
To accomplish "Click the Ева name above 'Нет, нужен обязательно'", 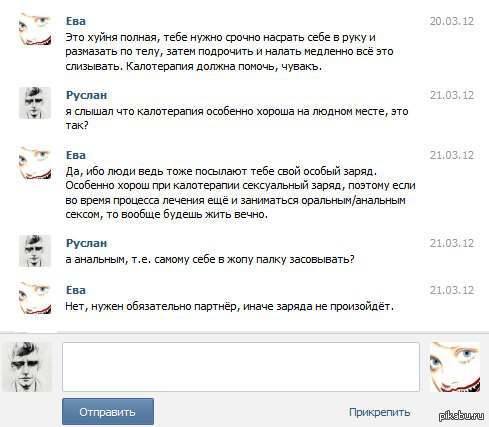I will coord(76,290).
